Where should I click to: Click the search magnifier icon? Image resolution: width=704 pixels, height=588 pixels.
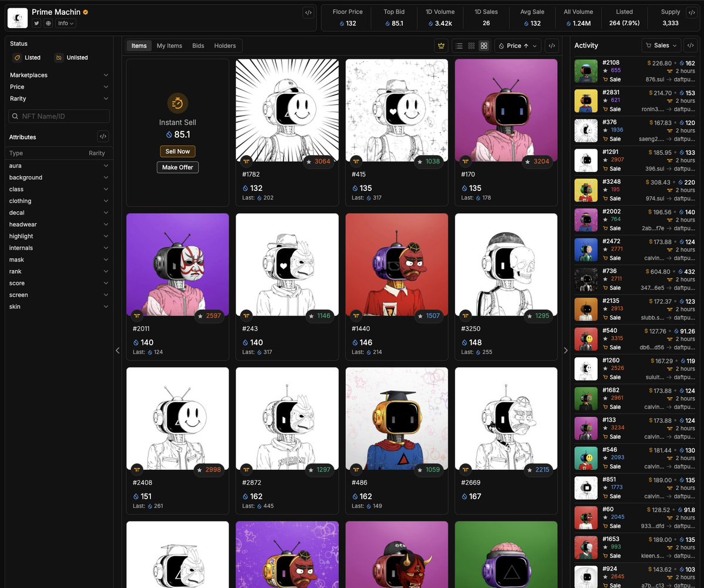coord(15,116)
